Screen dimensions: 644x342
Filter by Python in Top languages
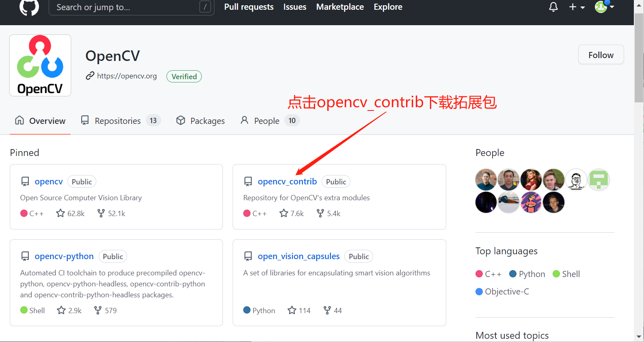pos(527,274)
